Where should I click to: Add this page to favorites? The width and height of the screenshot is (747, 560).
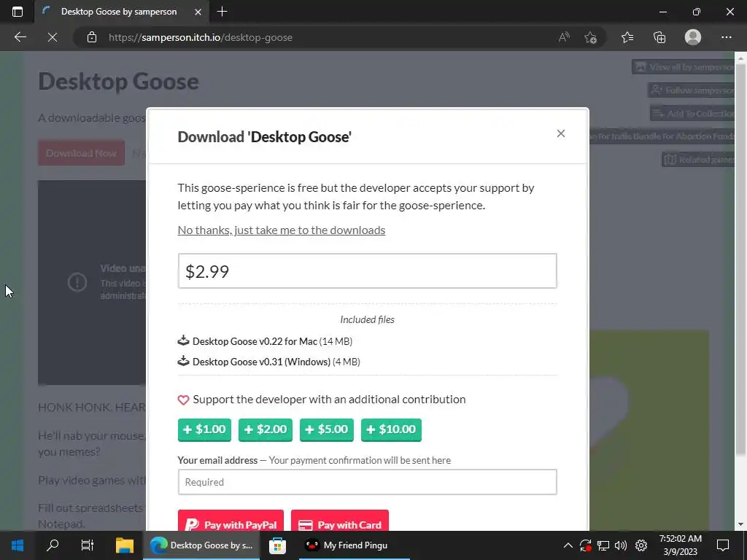591,37
